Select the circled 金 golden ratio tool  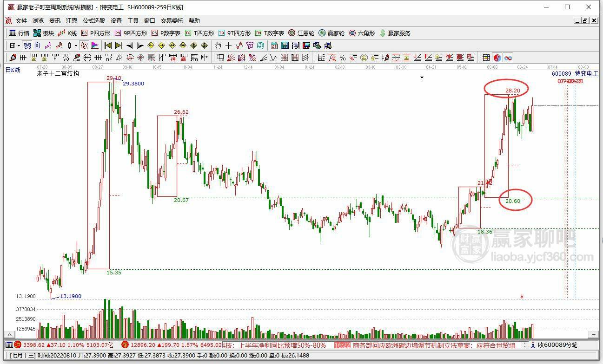[364, 58]
